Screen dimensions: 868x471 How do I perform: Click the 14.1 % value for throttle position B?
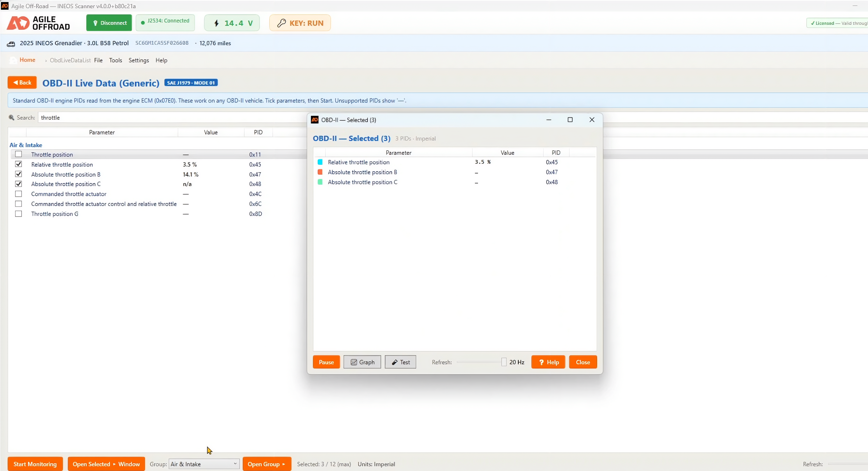point(190,174)
